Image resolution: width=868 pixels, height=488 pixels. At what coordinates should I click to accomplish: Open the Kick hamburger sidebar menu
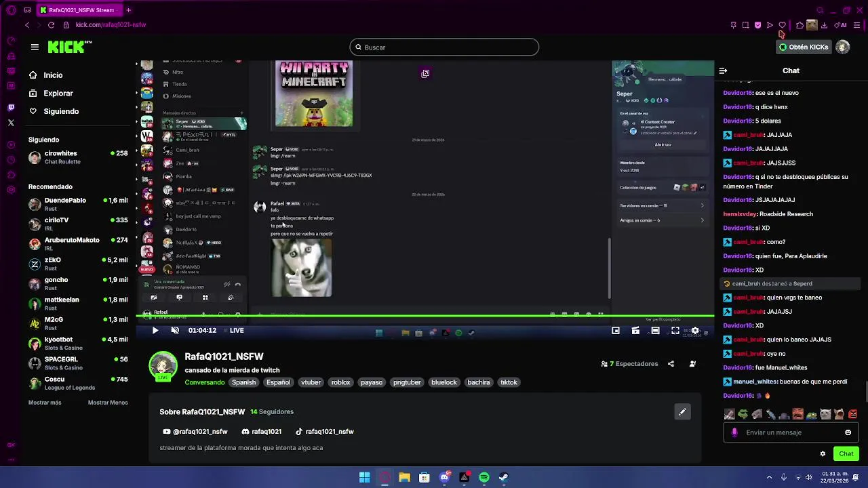(35, 47)
